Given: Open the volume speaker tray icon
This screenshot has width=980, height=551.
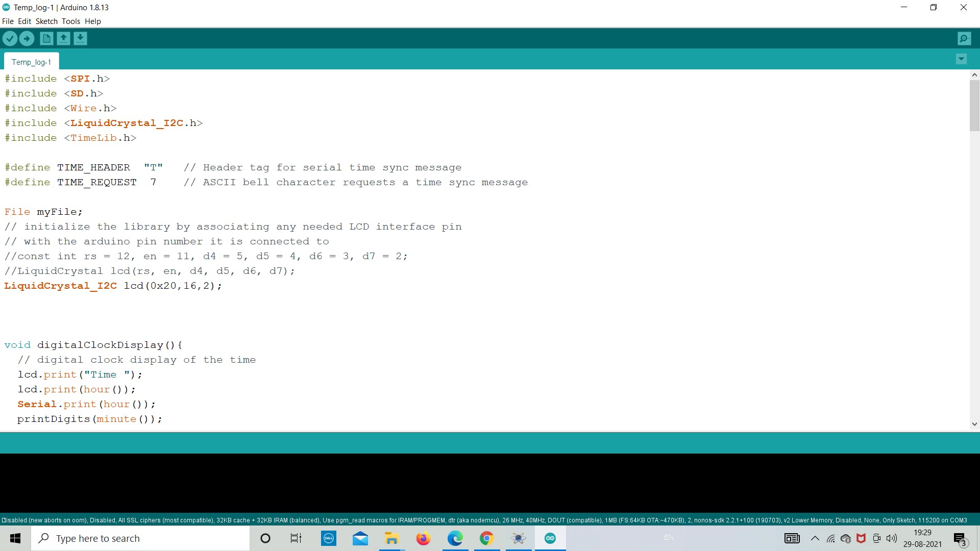Looking at the screenshot, I should tap(892, 538).
